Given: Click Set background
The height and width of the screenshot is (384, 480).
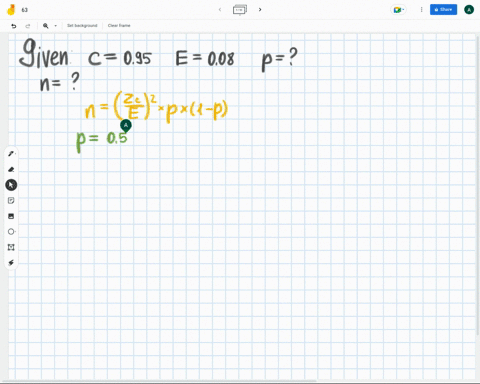Looking at the screenshot, I should coord(82,26).
